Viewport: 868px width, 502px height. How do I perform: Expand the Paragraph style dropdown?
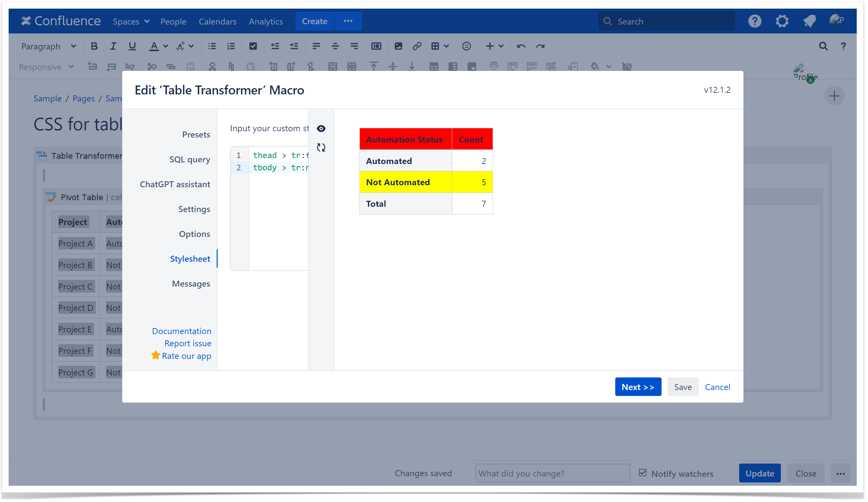(x=48, y=46)
